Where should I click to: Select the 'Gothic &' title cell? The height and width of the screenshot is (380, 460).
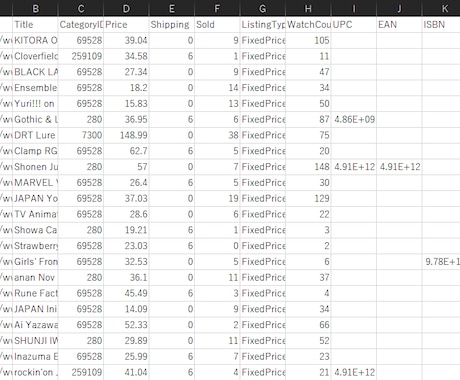35,119
